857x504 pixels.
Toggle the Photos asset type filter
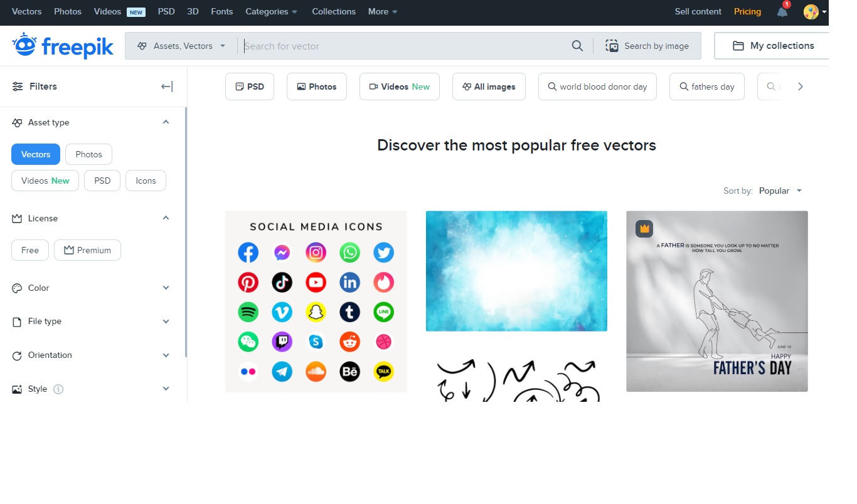point(88,154)
